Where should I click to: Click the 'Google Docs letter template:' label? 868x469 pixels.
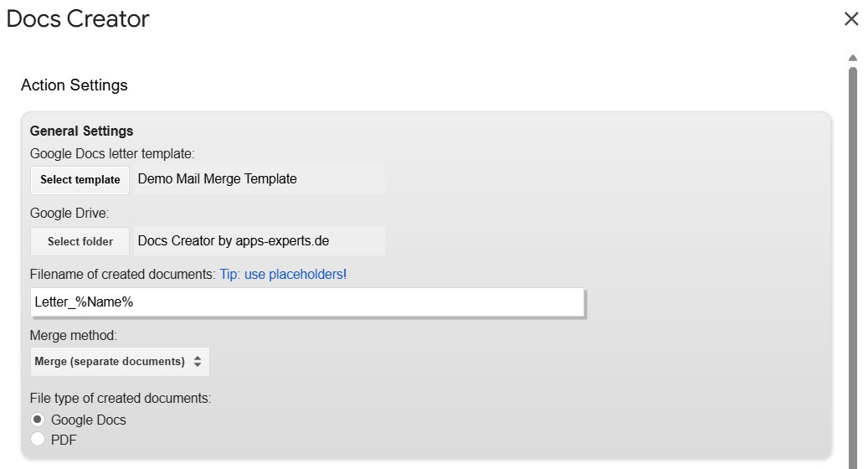click(112, 153)
